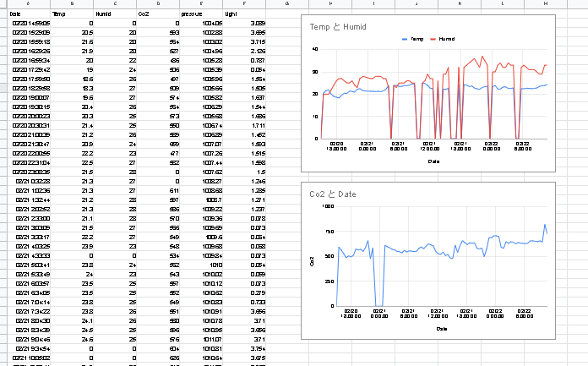Viewport: 588px width, 366px height.
Task: Click Date axis title under Temp chart
Action: (433, 160)
